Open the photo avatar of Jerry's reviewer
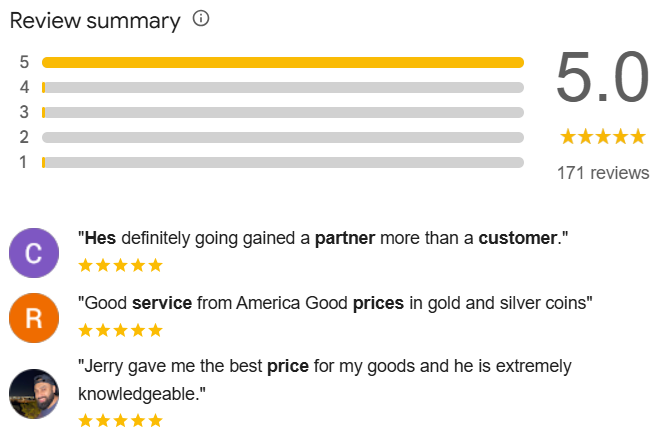 [34, 393]
